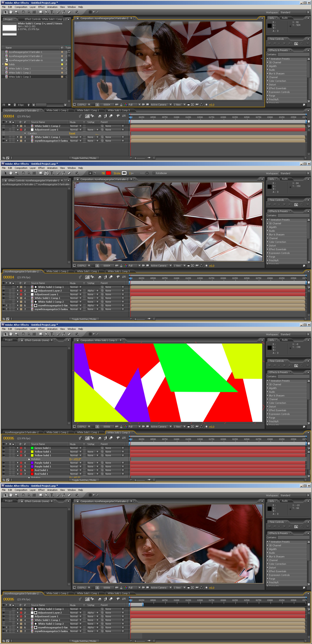Enable Frame Blending icon in colored-solids timeline
The image size is (312, 644).
point(105,438)
